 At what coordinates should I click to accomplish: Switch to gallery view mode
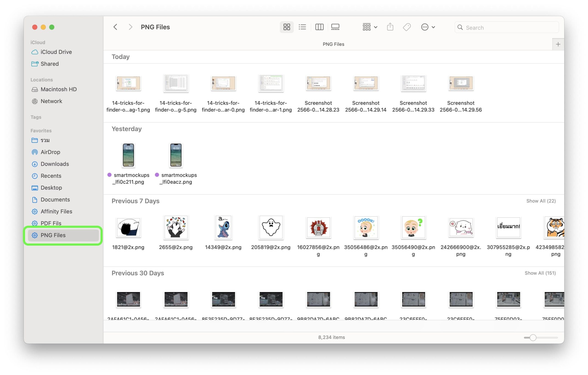pos(335,27)
